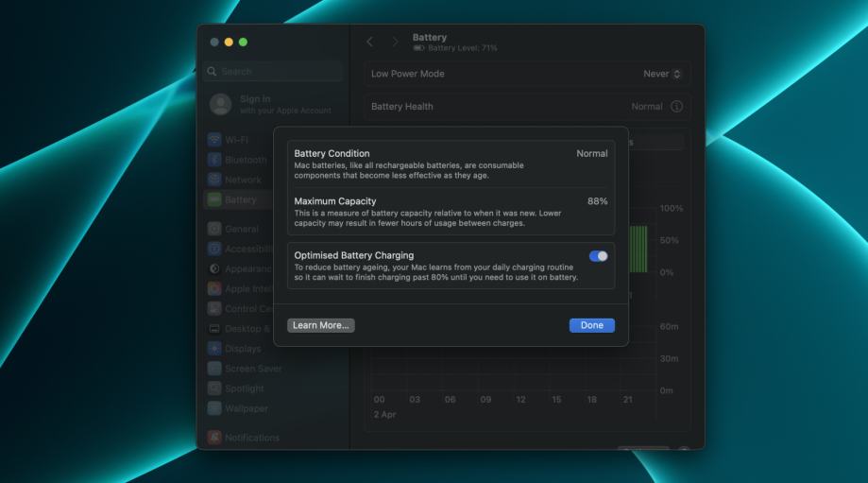
Task: Go back with the left chevron
Action: point(370,42)
